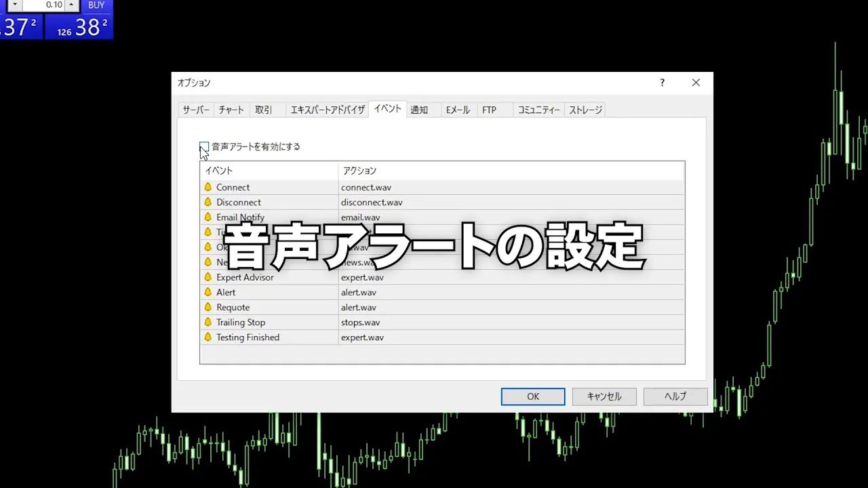Click the bell icon beside Testing Finished

[x=208, y=337]
